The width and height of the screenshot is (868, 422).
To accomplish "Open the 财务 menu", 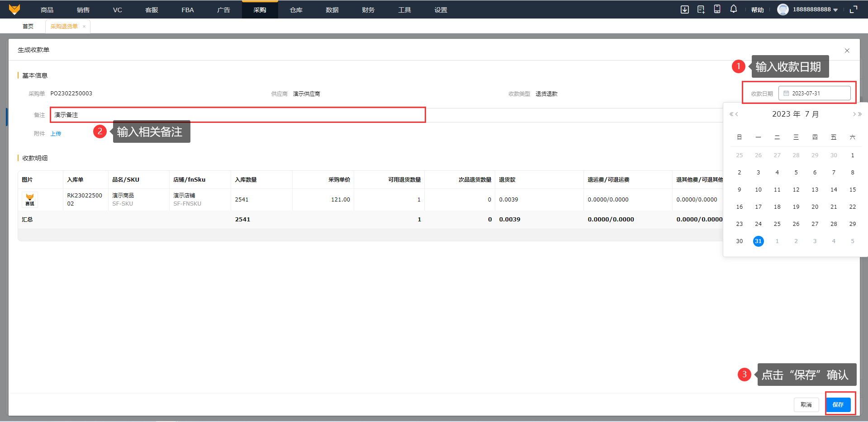I will click(x=368, y=10).
